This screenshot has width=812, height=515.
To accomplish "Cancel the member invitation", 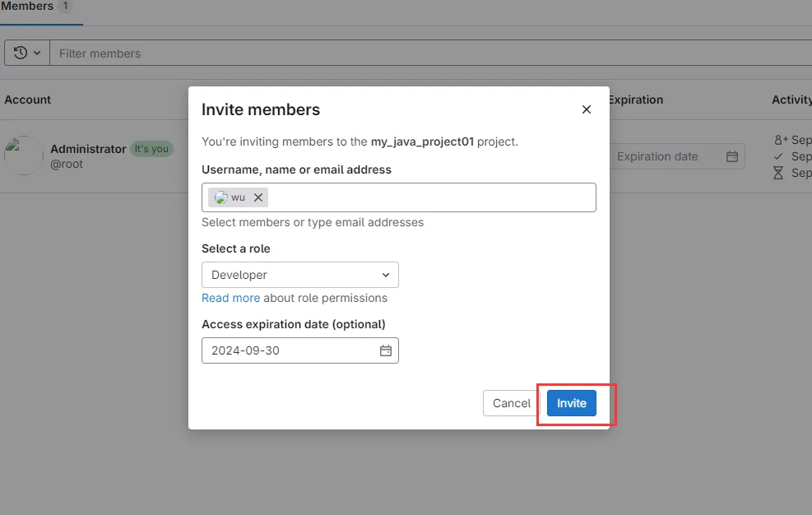I will click(x=512, y=403).
